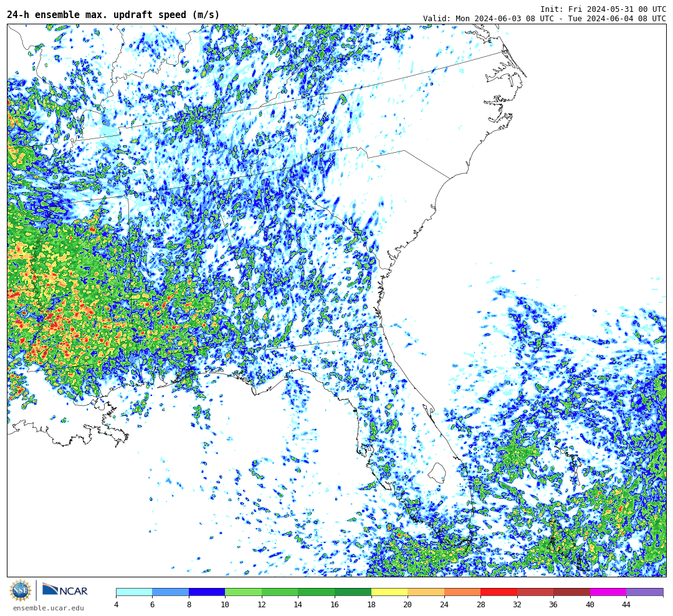The height and width of the screenshot is (616, 673).
Task: Click the NSF logo
Action: click(21, 590)
